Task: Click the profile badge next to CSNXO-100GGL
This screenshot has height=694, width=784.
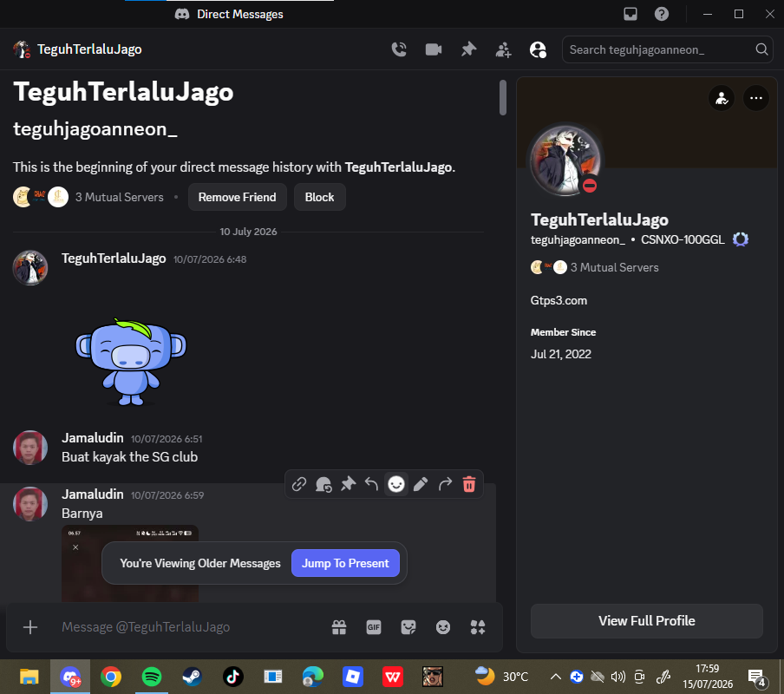Action: (740, 239)
